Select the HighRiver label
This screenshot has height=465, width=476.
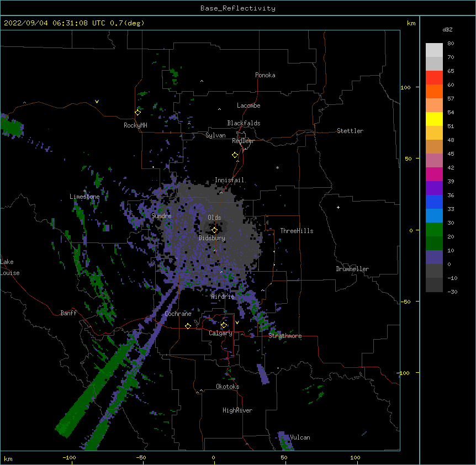tap(237, 410)
